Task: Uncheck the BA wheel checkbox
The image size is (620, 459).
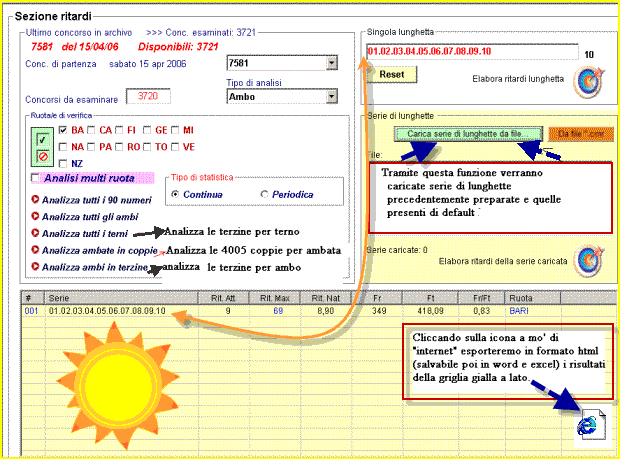Action: 62,130
